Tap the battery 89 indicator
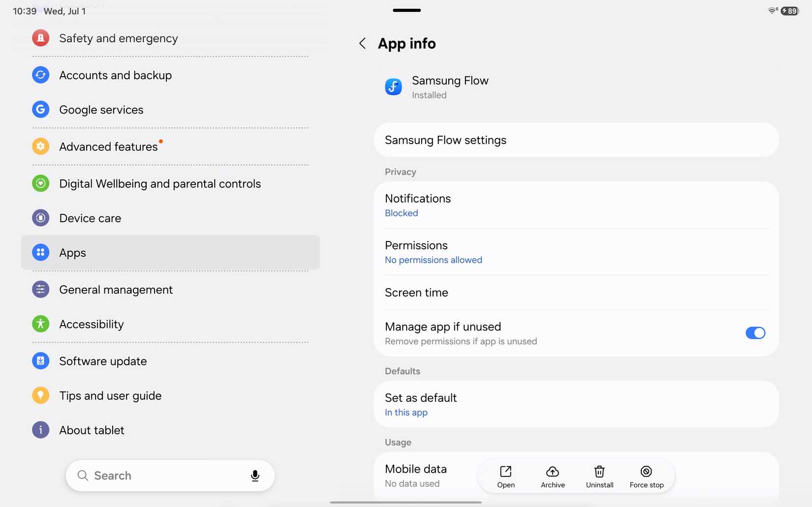 tap(790, 11)
